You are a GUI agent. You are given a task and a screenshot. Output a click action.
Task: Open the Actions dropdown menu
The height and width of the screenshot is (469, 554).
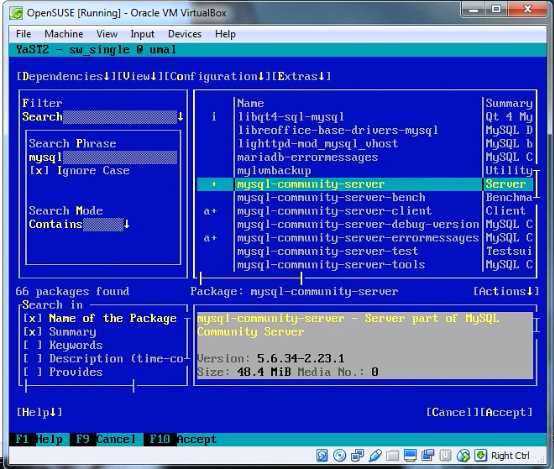click(506, 291)
